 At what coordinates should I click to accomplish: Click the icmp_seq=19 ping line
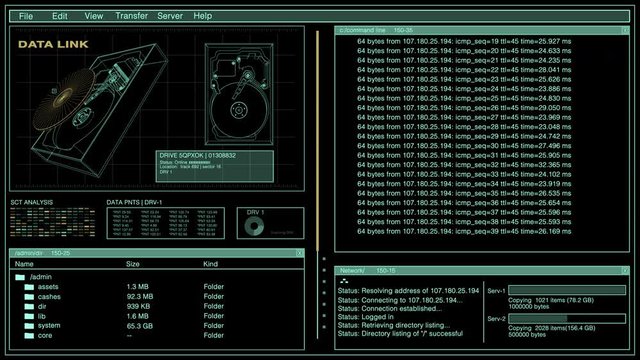[x=464, y=41]
